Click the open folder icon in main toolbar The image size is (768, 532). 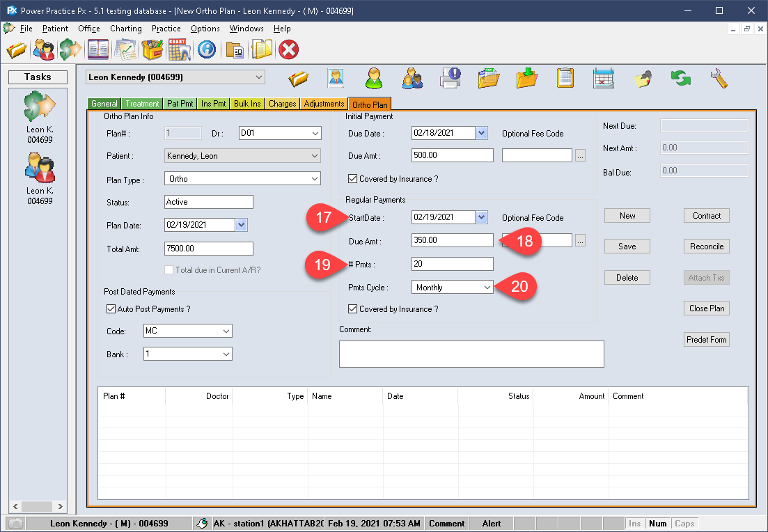17,49
